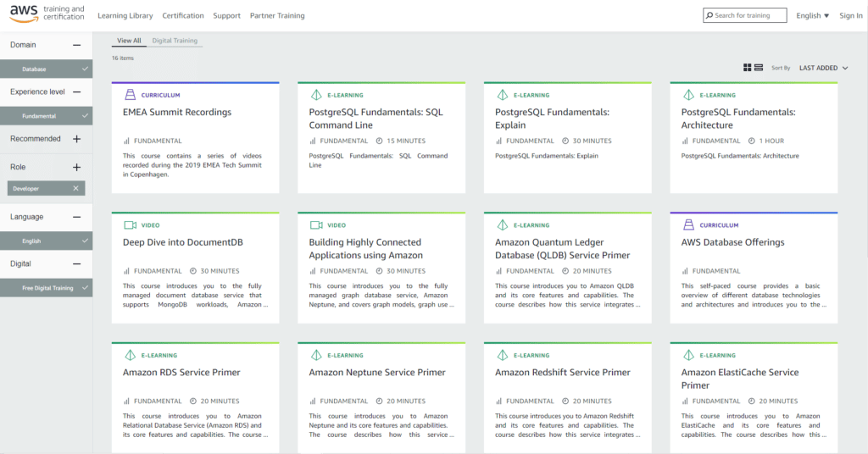Viewport: 868px width, 454px height.
Task: Click e-learning icon on Amazon RDS Service Primer
Action: pos(130,356)
